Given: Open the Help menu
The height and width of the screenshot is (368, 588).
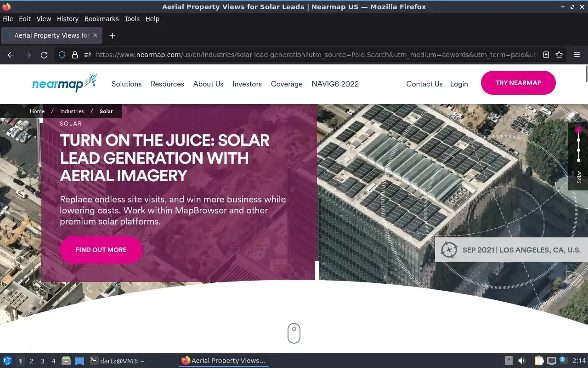Looking at the screenshot, I should 152,19.
